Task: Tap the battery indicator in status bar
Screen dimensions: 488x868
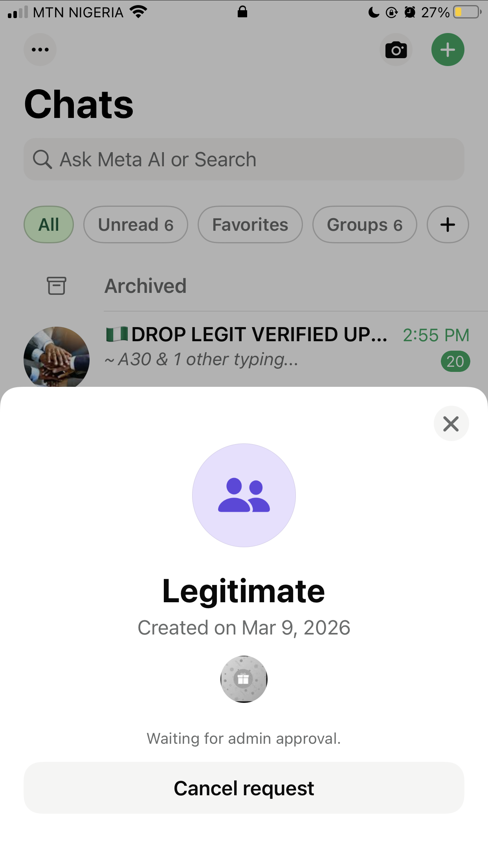Action: point(467,12)
